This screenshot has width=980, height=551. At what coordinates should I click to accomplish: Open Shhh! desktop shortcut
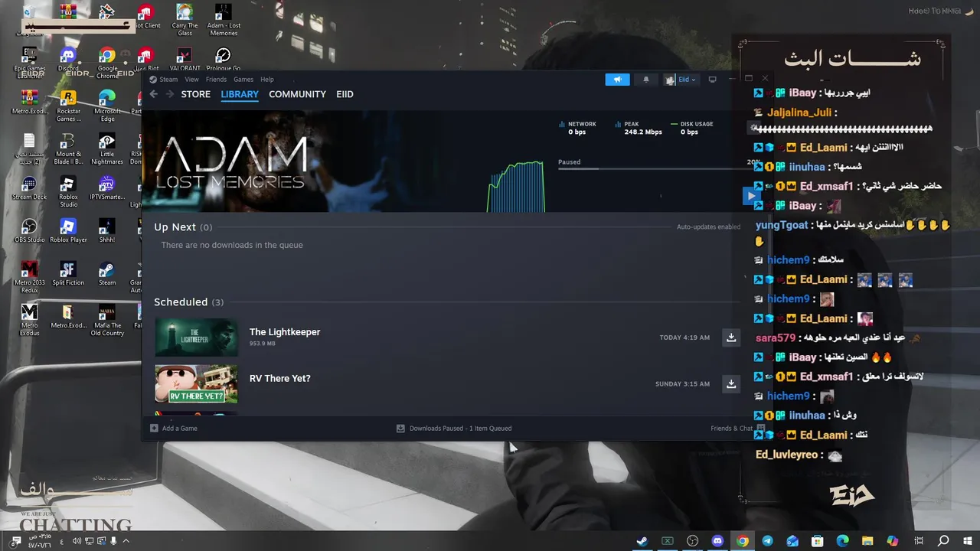click(x=107, y=232)
